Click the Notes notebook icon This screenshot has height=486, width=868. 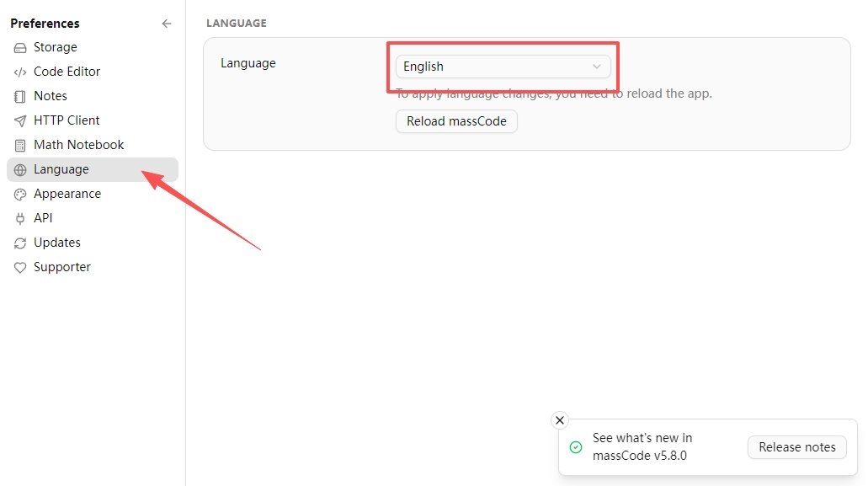(20, 96)
